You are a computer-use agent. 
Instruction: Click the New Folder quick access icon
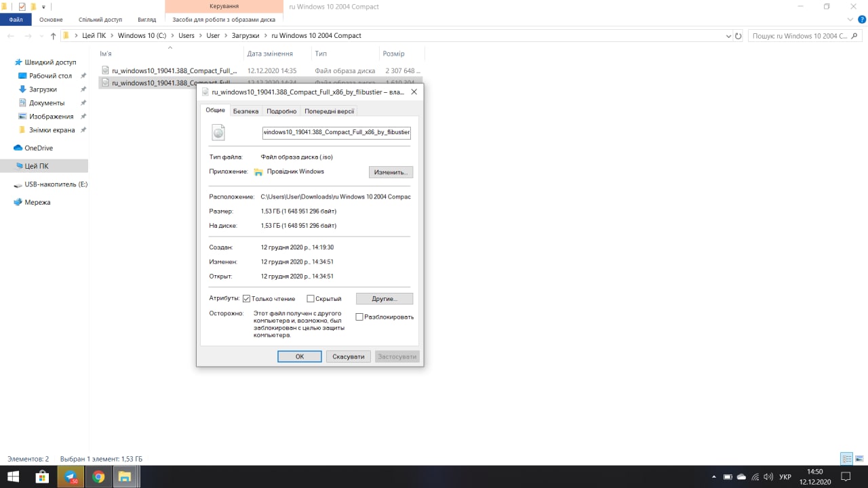click(x=33, y=6)
